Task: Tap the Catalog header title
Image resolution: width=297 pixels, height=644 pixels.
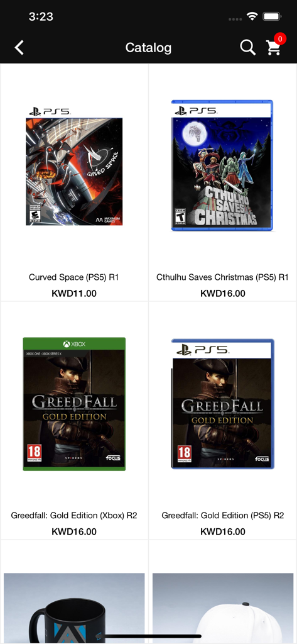Action: coord(148,48)
